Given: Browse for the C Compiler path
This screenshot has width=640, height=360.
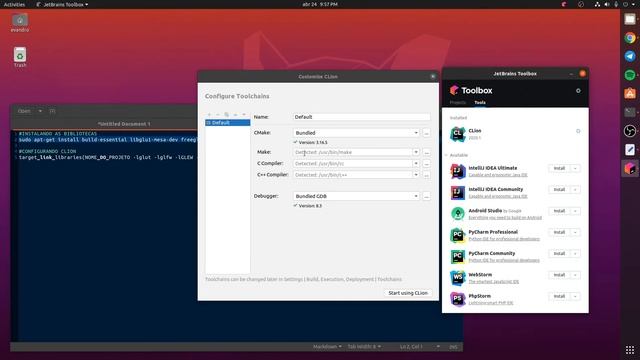Looking at the screenshot, I should pos(426,163).
